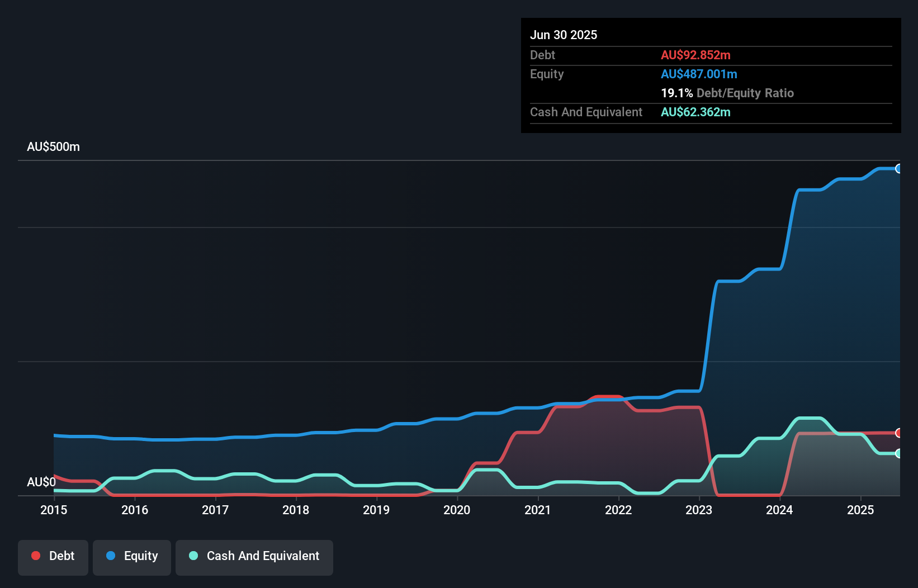Click the red Debt legend dot
The width and height of the screenshot is (918, 588).
pyautogui.click(x=36, y=556)
